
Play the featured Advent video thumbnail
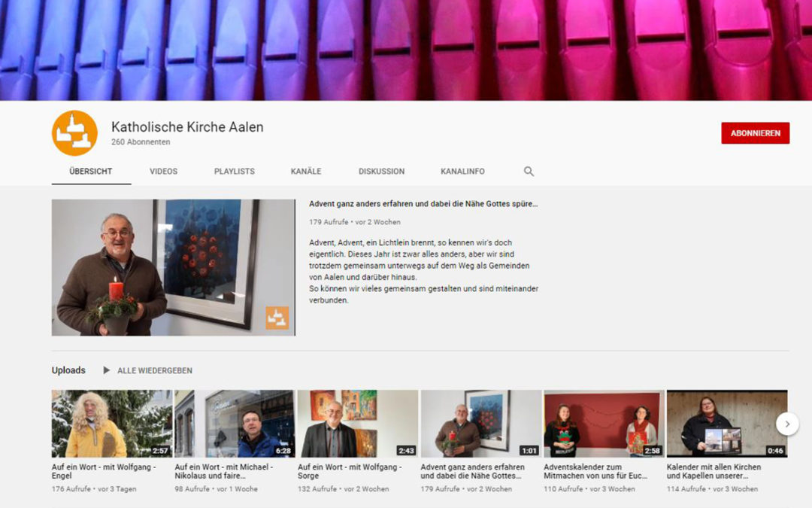174,267
